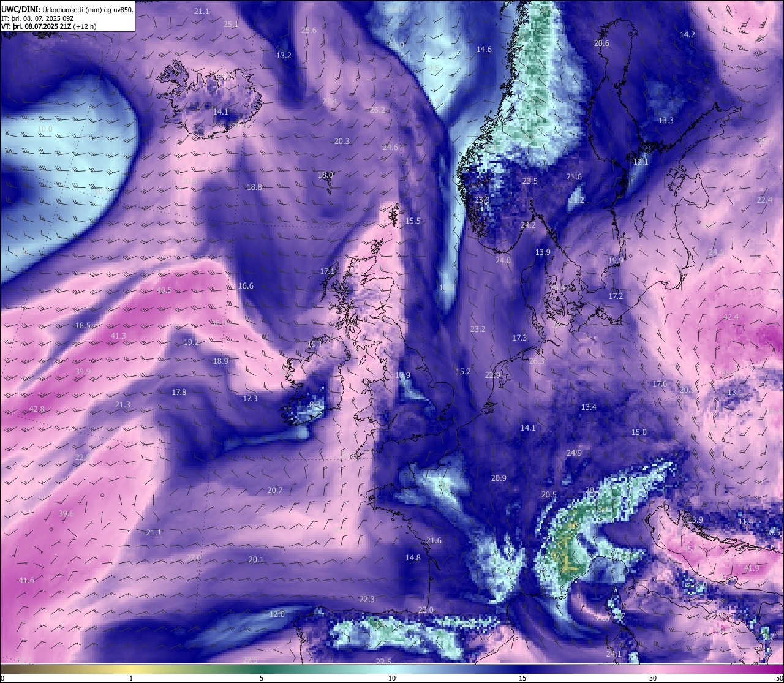The width and height of the screenshot is (784, 683).
Task: Click the value 15.0 over Czechia
Action: [x=639, y=432]
